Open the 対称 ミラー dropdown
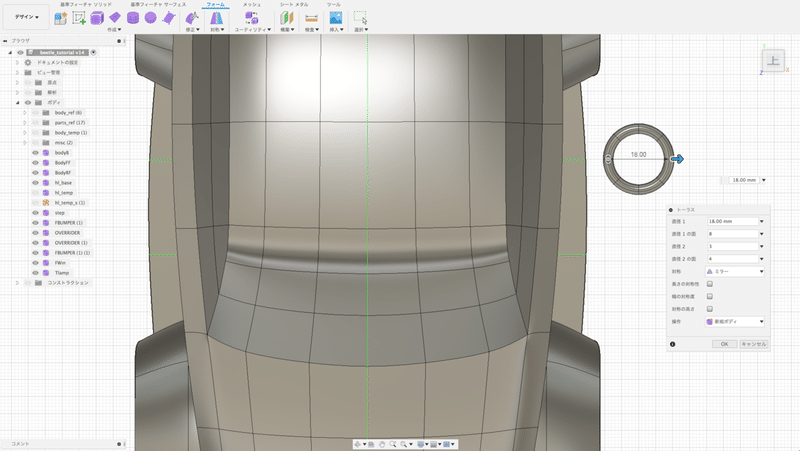This screenshot has height=451, width=800. tap(736, 271)
